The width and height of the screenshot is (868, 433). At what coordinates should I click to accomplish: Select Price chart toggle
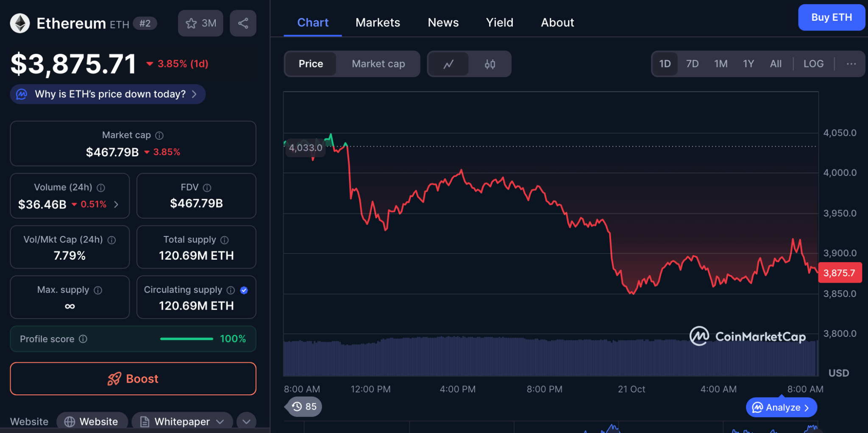pyautogui.click(x=311, y=64)
